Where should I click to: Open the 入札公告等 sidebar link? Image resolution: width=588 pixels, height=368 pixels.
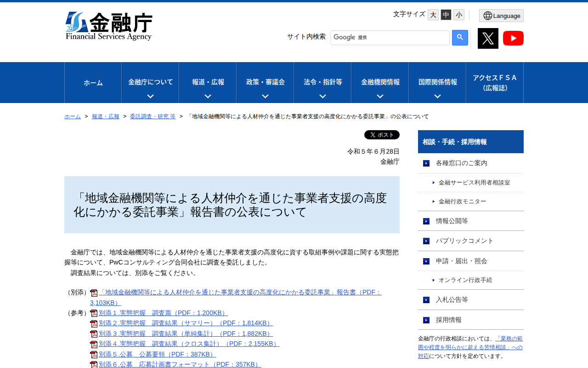point(448,299)
